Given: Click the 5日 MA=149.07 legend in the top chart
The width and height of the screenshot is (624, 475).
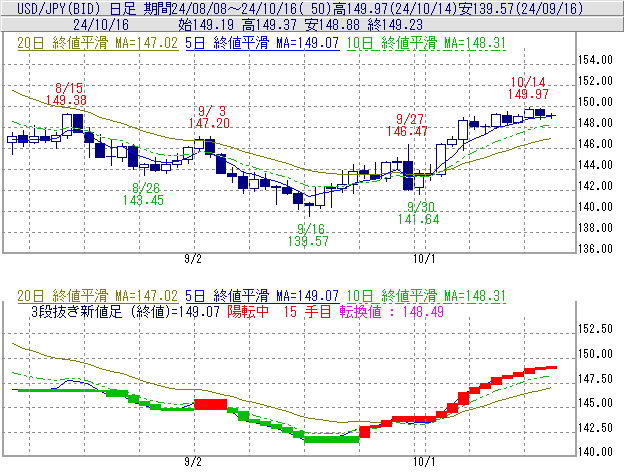Looking at the screenshot, I should [x=262, y=43].
